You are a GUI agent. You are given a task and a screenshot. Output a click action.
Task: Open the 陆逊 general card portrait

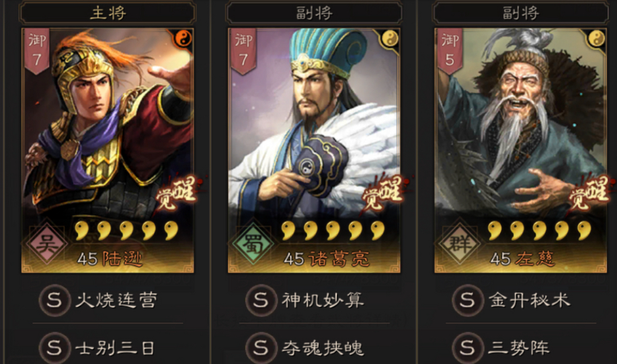click(x=108, y=150)
